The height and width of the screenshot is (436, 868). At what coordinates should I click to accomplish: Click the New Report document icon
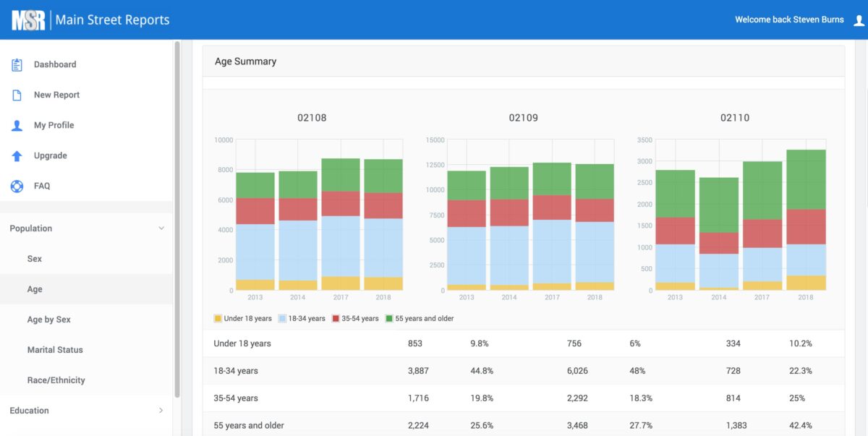pos(17,95)
